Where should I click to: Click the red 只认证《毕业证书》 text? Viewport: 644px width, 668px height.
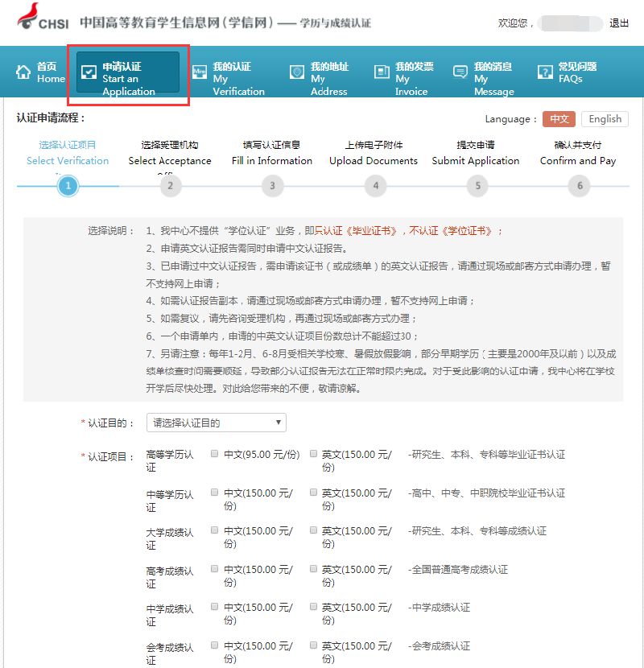point(357,231)
